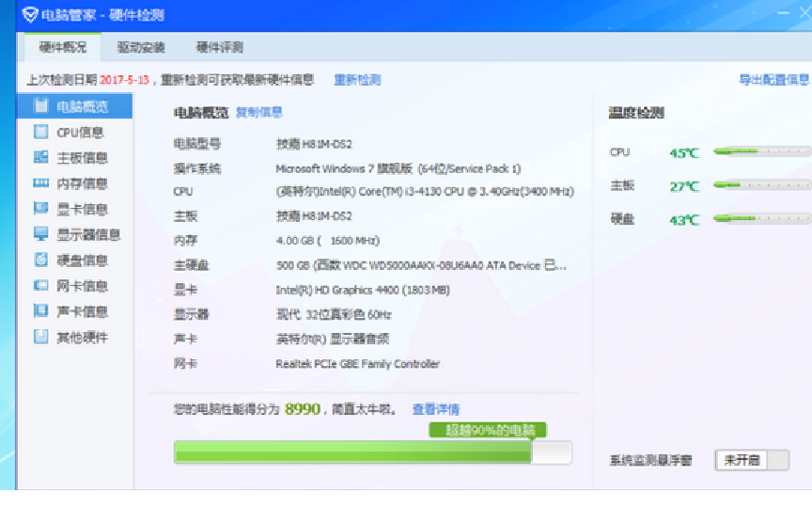This screenshot has height=508, width=812.
Task: Select the 电脑概览 sidebar label
Action: (x=82, y=106)
